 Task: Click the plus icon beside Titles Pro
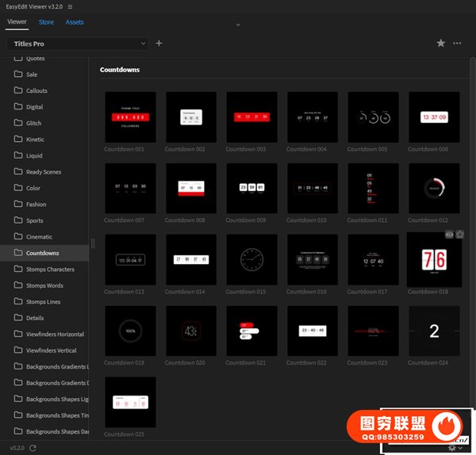click(159, 44)
